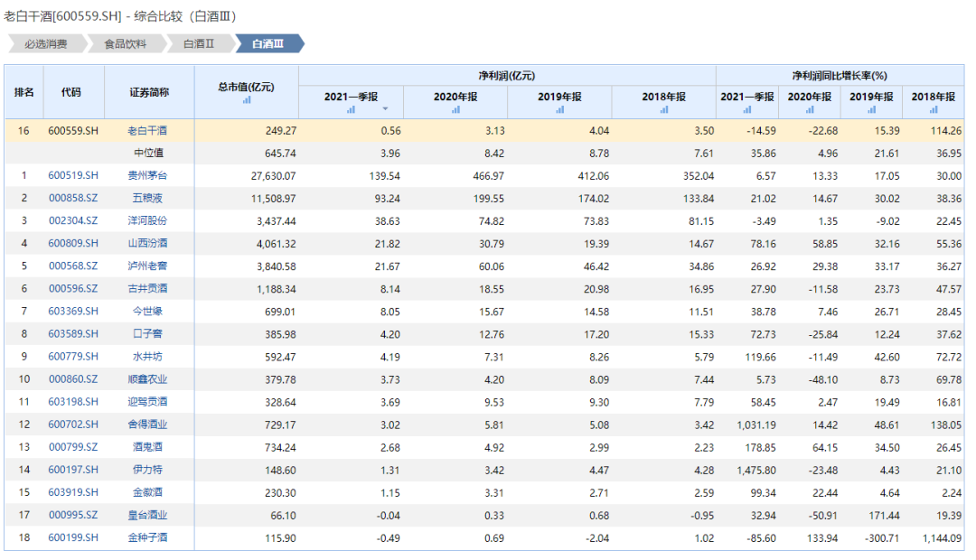Open stock code link 000568.SZ

pos(73,266)
